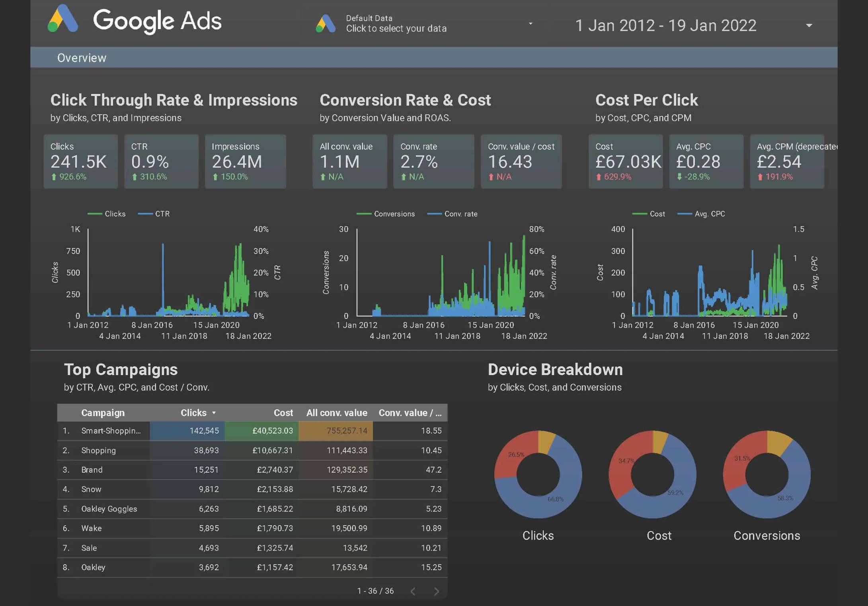868x606 pixels.
Task: Select the Impressions scorecard 26.4M
Action: [245, 161]
